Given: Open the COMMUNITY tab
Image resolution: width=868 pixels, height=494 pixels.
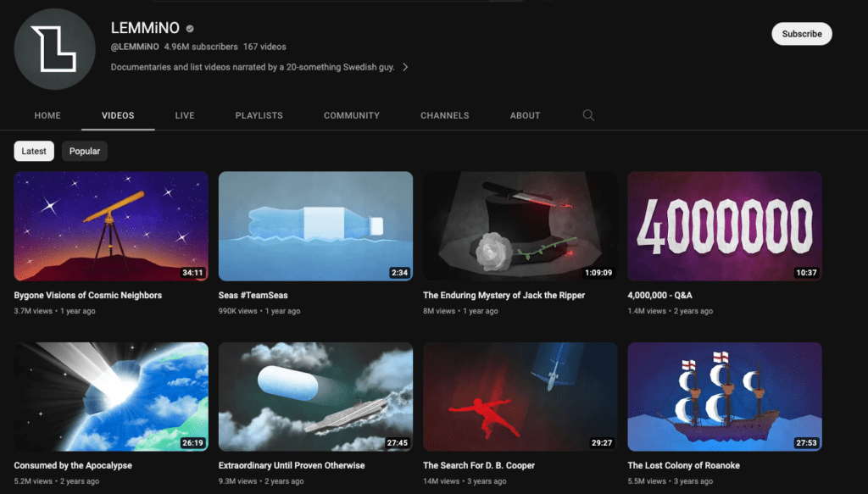Looking at the screenshot, I should [352, 115].
